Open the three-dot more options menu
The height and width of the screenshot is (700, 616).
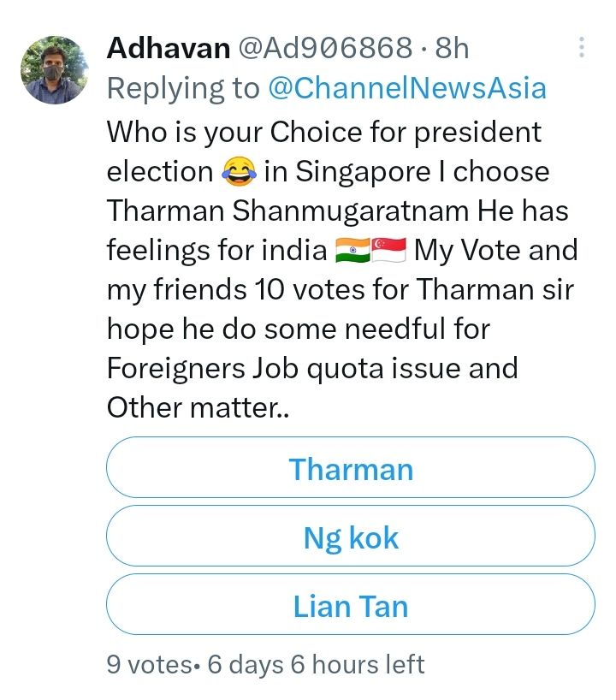(582, 48)
